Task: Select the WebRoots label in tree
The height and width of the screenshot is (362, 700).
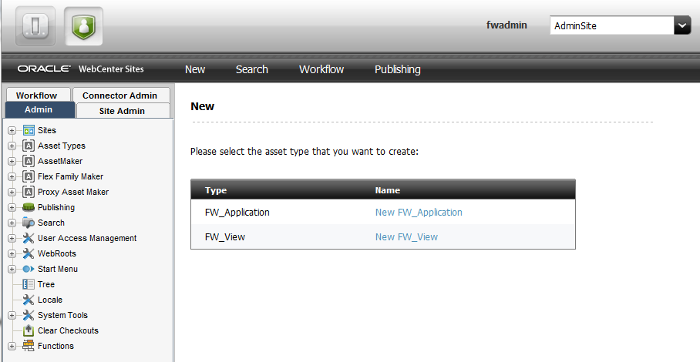Action: click(57, 254)
